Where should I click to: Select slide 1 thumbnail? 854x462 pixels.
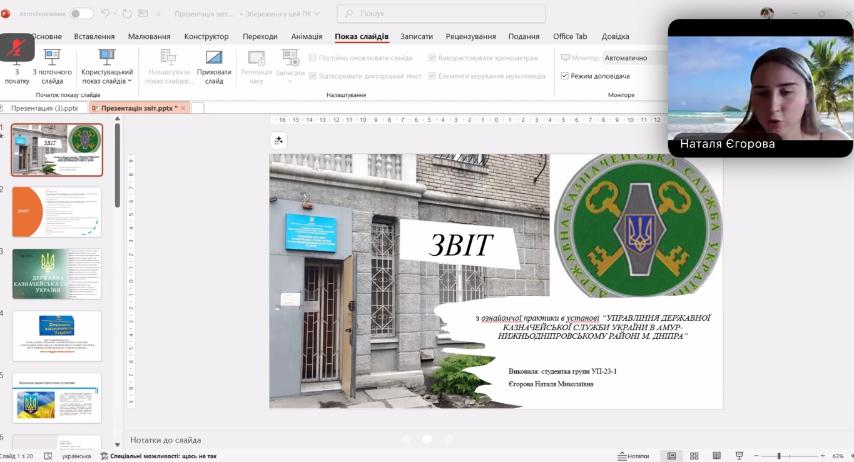pos(57,150)
